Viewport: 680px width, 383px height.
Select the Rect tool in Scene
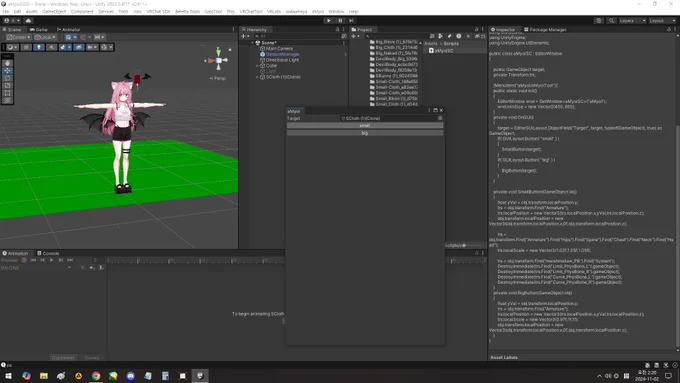point(7,93)
